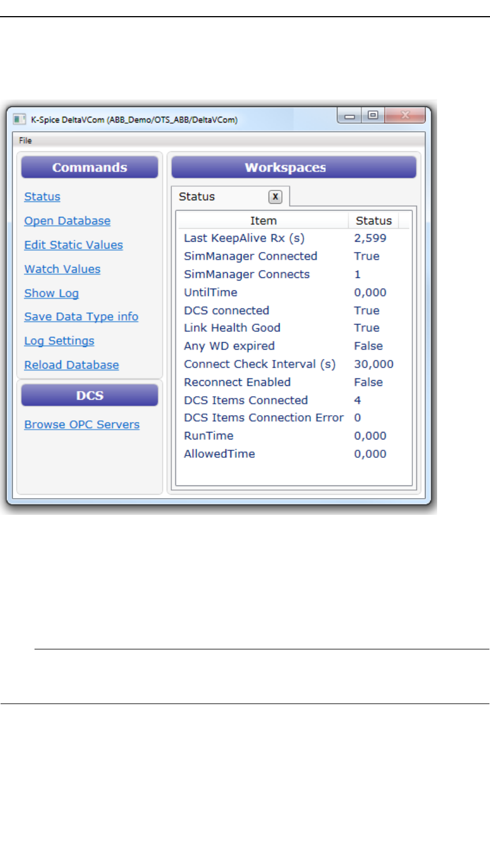
Task: Select the 'SimManager Connected' row
Action: tap(294, 257)
